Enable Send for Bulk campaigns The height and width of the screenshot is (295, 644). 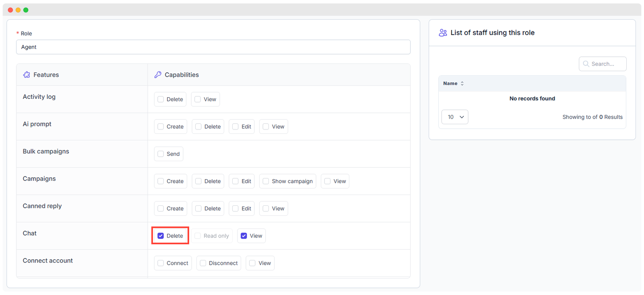pos(161,154)
